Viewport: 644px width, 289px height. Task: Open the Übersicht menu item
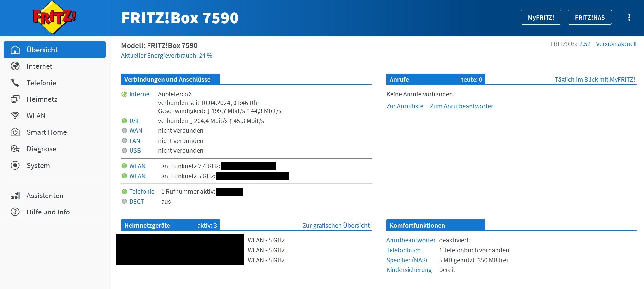tap(55, 50)
